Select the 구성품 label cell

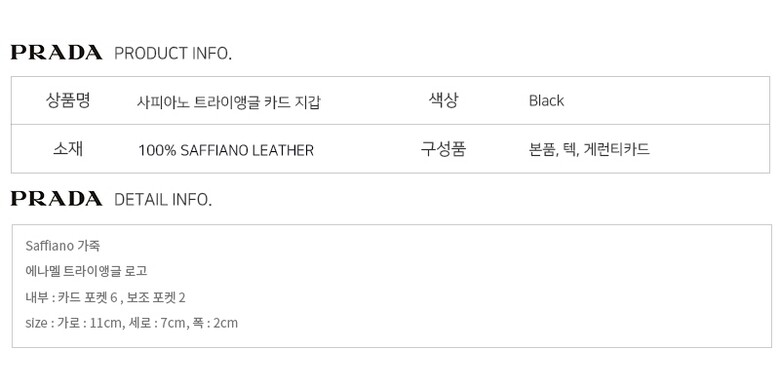point(443,149)
